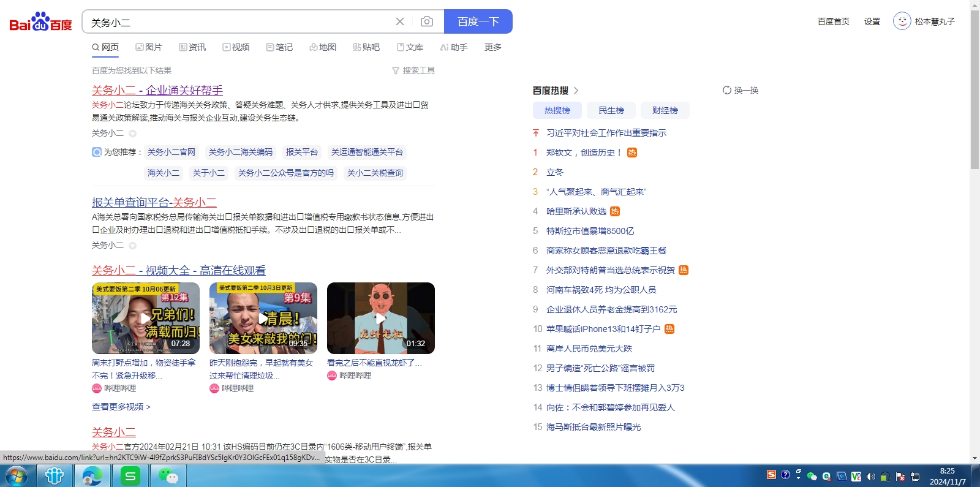Click the top-pinned arrow icon hot search
This screenshot has width=980, height=487.
pyautogui.click(x=536, y=133)
